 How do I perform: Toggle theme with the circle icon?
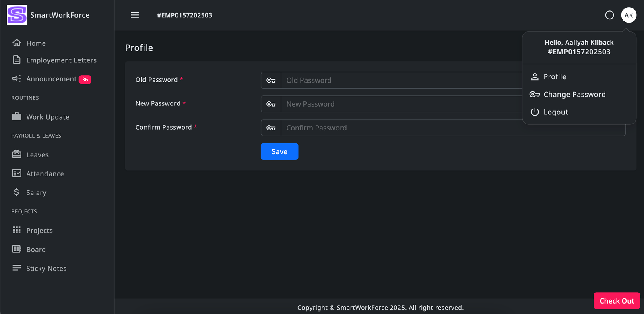(609, 15)
